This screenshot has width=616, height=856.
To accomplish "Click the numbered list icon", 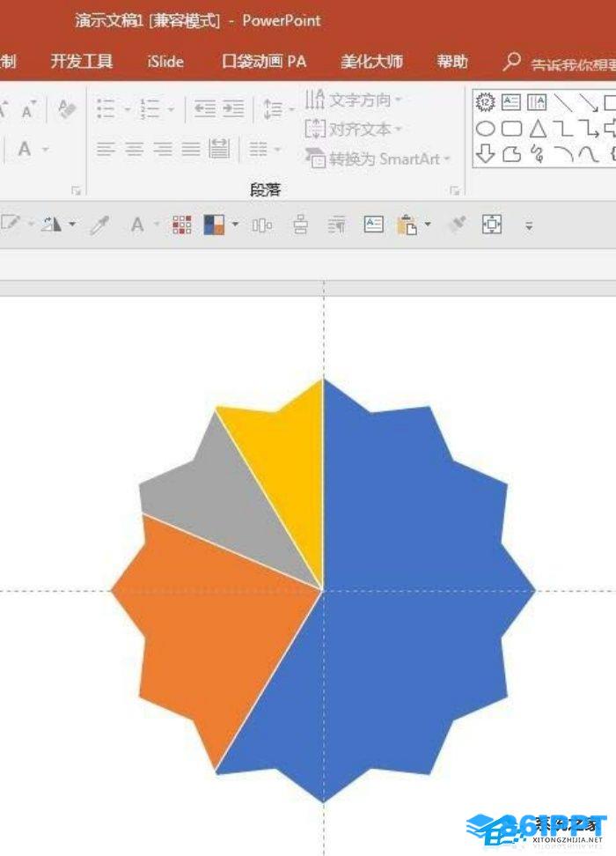I will 150,109.
